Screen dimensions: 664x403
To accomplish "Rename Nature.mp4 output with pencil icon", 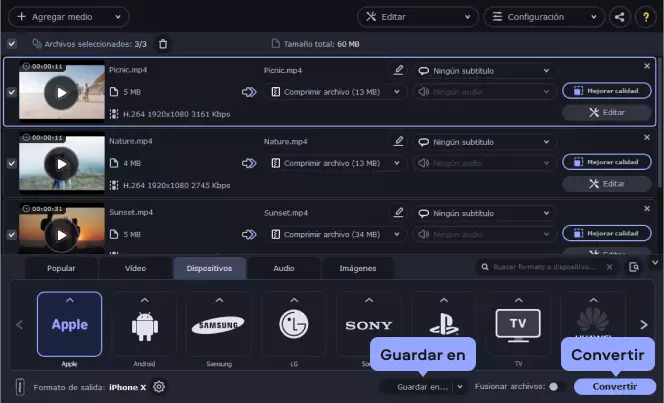I will point(398,141).
